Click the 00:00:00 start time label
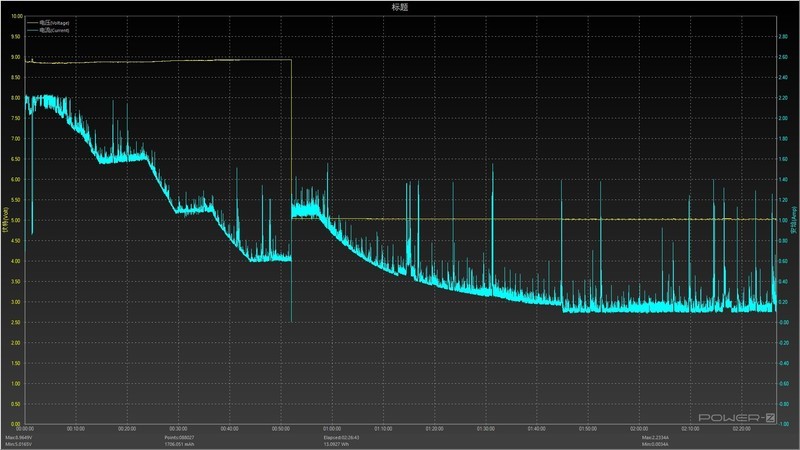Screen dimensions: 800x450 pos(27,428)
